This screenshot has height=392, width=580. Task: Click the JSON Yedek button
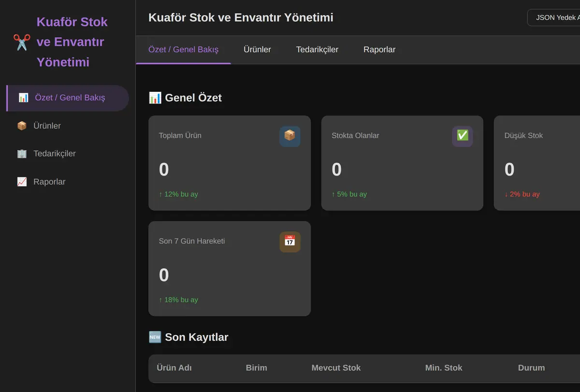(554, 17)
